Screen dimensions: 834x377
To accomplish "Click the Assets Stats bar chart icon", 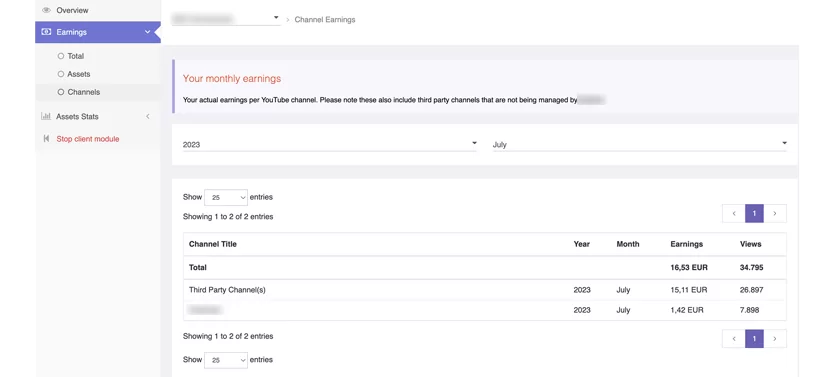I will point(46,116).
